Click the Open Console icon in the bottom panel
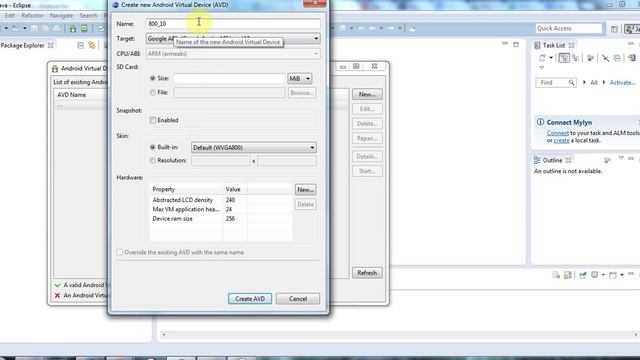640x360 pixels. coord(613,275)
